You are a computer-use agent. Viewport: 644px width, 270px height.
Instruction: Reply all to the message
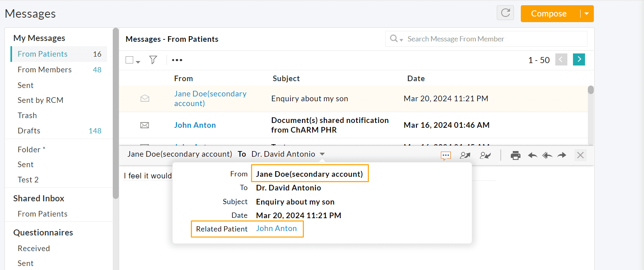click(547, 155)
